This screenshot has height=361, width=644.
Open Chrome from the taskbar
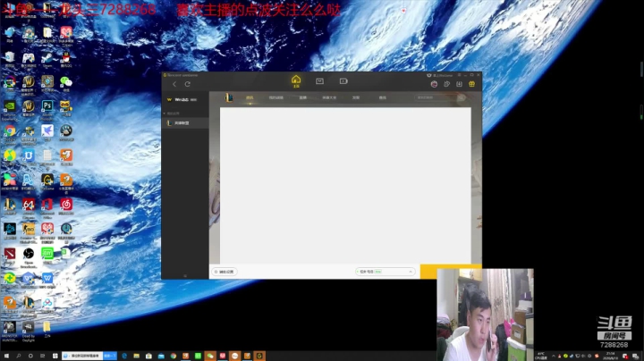pos(174,356)
